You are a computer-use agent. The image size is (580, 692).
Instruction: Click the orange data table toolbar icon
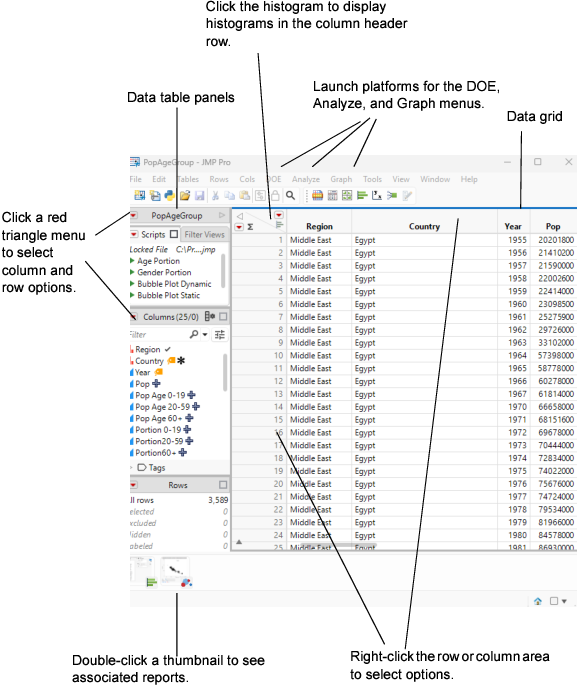coord(317,196)
